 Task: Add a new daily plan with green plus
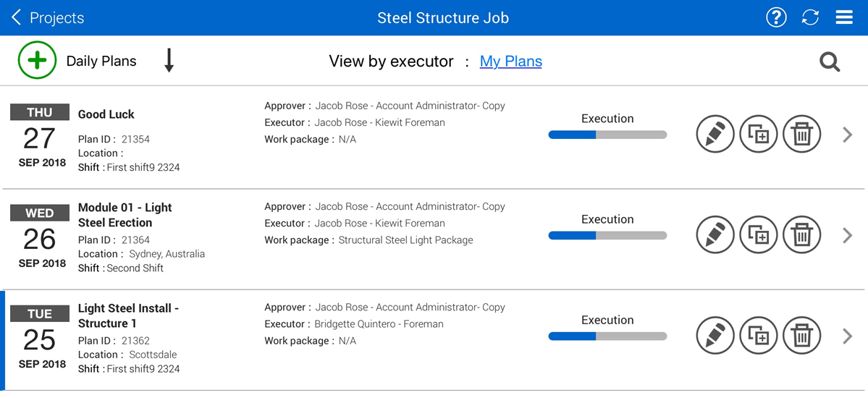pos(37,61)
